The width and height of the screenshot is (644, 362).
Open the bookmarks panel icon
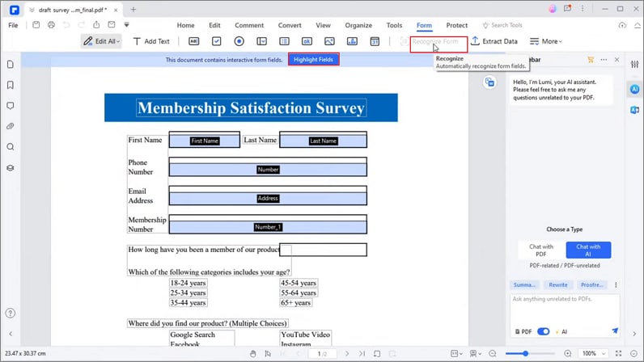coord(11,85)
